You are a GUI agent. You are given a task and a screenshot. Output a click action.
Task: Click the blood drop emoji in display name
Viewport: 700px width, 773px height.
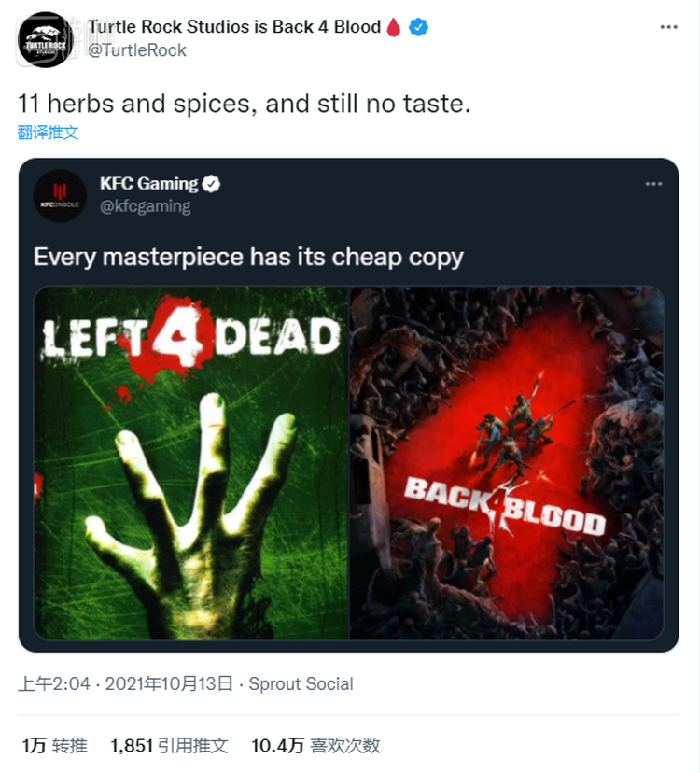coord(394,26)
